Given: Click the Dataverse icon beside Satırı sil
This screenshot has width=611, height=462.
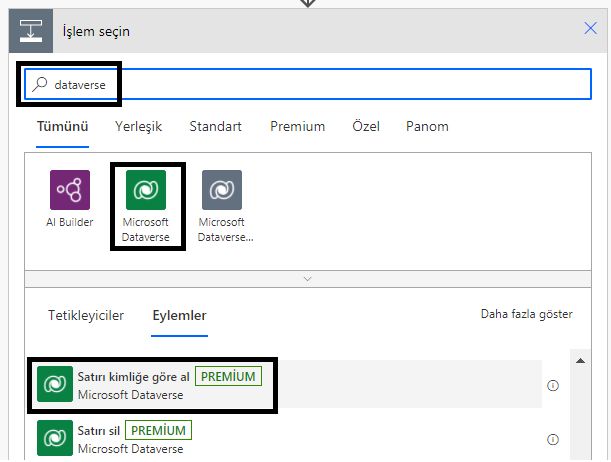Looking at the screenshot, I should point(55,438).
